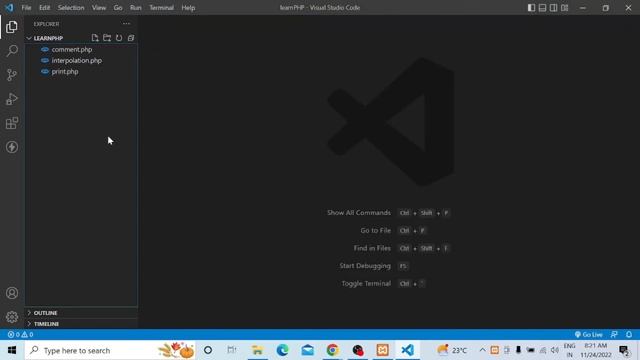
Task: Open the Thunder Client lightning icon
Action: click(x=12, y=147)
